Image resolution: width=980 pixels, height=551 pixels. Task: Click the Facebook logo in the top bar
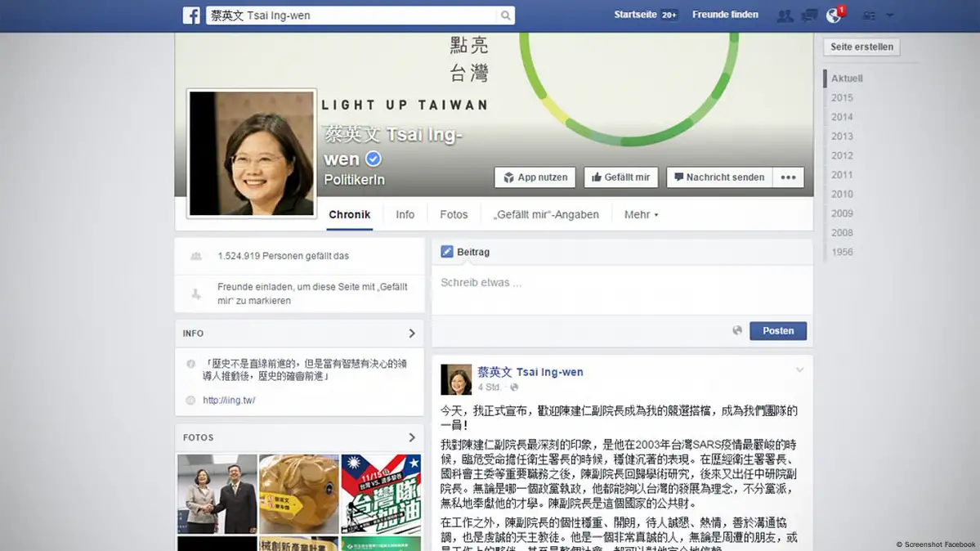[x=191, y=16]
